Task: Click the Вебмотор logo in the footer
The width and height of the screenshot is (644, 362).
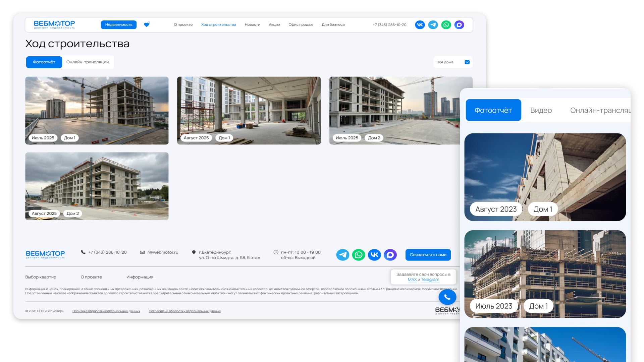Action: (45, 254)
